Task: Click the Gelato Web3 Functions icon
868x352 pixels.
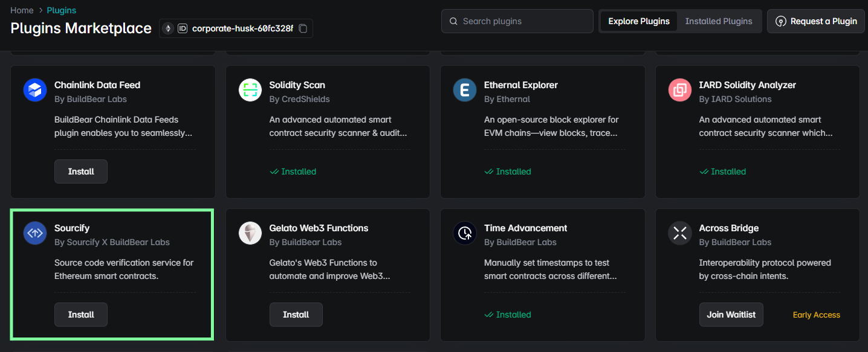Action: coord(250,234)
